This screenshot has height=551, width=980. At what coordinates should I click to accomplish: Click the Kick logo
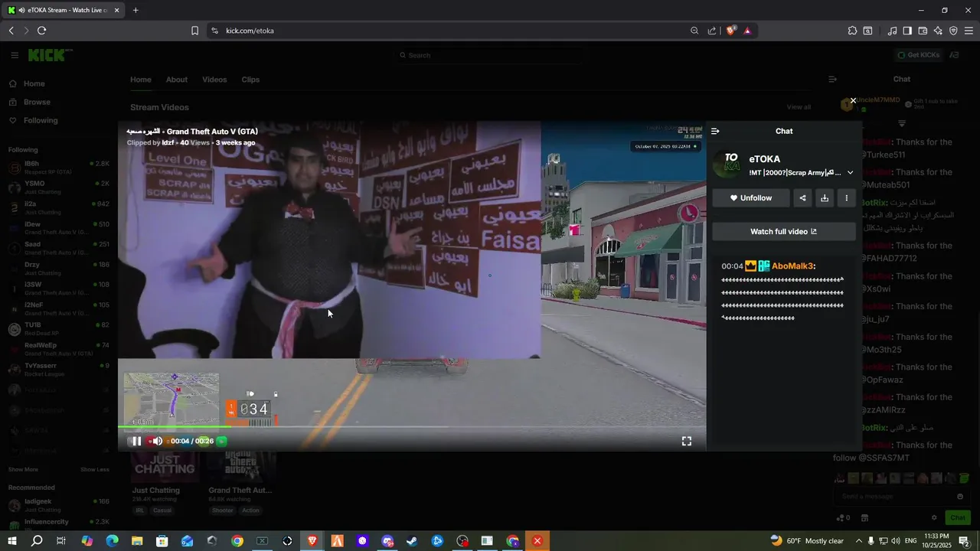pyautogui.click(x=50, y=55)
